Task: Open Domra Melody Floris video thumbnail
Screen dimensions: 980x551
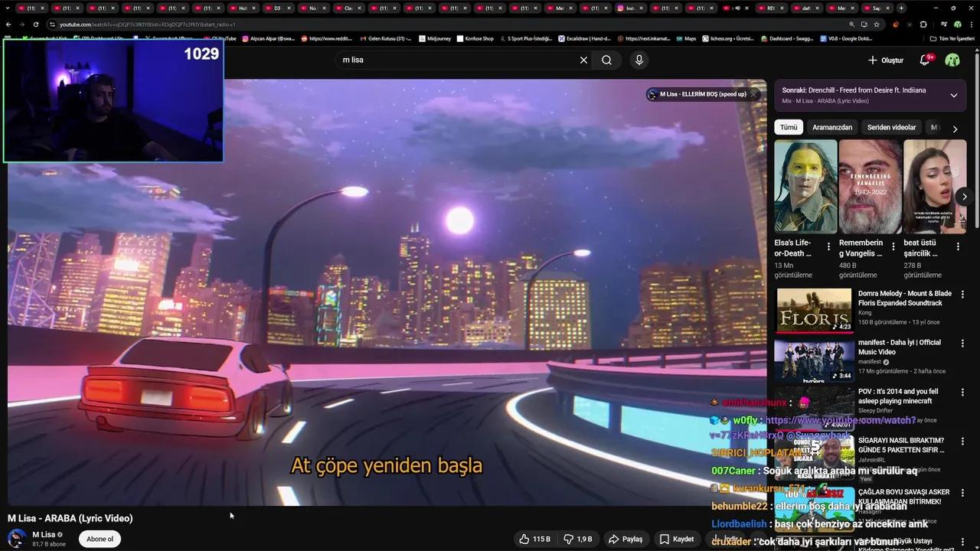Action: pos(814,311)
